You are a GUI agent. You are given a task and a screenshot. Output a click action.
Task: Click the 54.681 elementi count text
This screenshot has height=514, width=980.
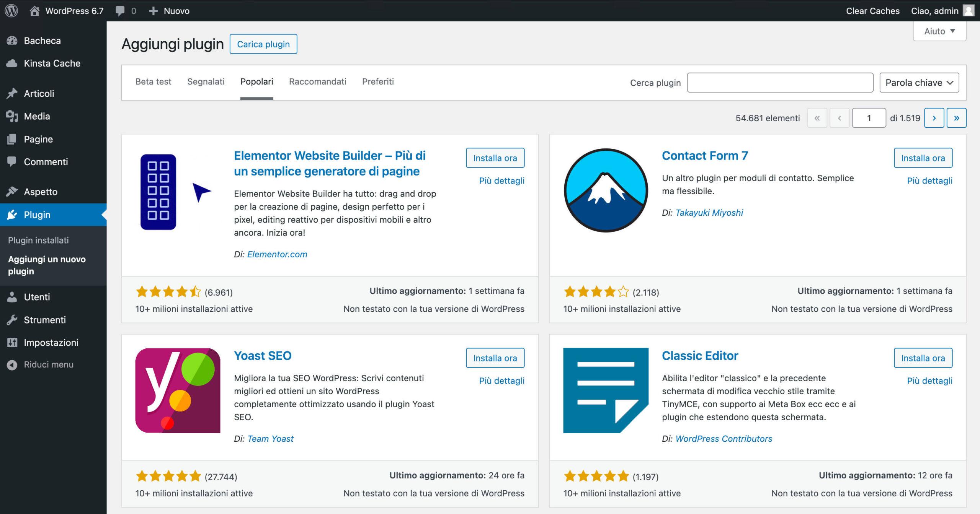point(768,118)
